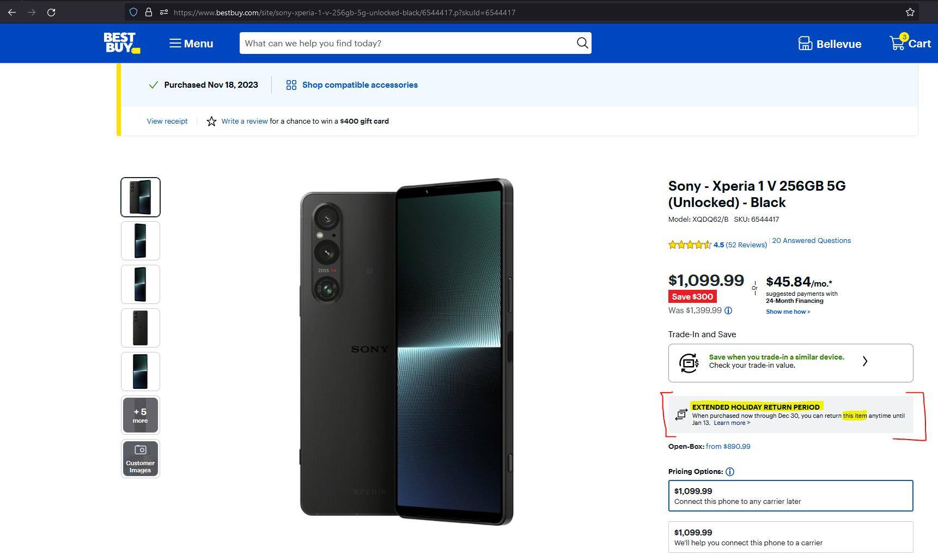The height and width of the screenshot is (560, 938).
Task: Expand the trade-in value chevron
Action: click(865, 361)
